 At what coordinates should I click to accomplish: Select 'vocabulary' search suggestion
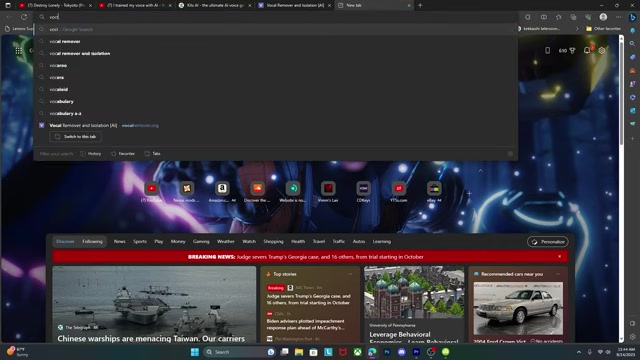coord(276,101)
